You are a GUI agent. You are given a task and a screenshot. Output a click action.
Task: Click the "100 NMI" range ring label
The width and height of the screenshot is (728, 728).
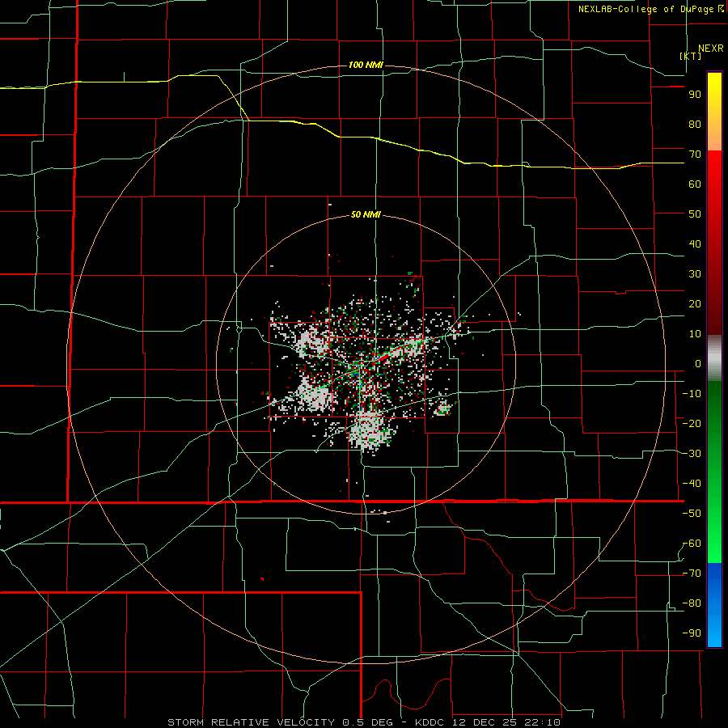[x=366, y=65]
